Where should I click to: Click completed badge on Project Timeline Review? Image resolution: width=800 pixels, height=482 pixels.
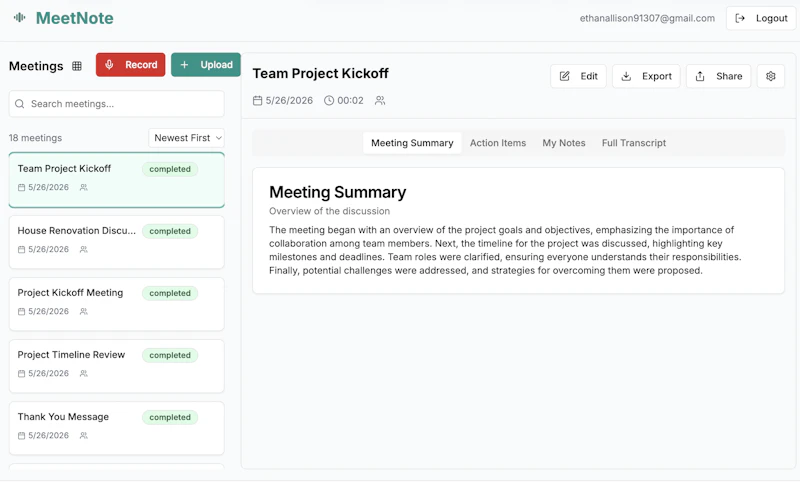170,355
